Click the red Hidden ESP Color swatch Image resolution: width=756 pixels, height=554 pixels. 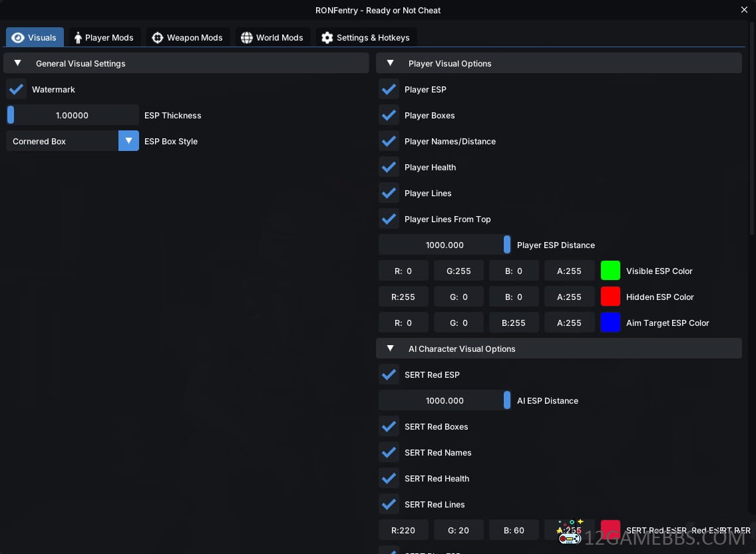(610, 297)
